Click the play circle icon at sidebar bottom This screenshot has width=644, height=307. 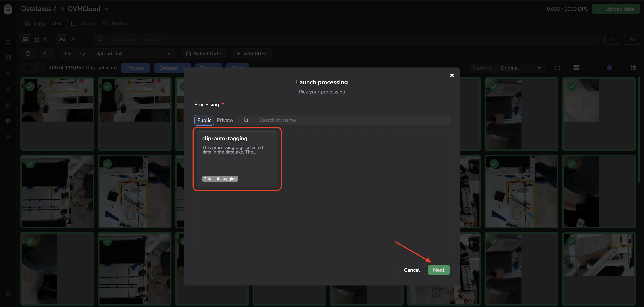(8, 294)
